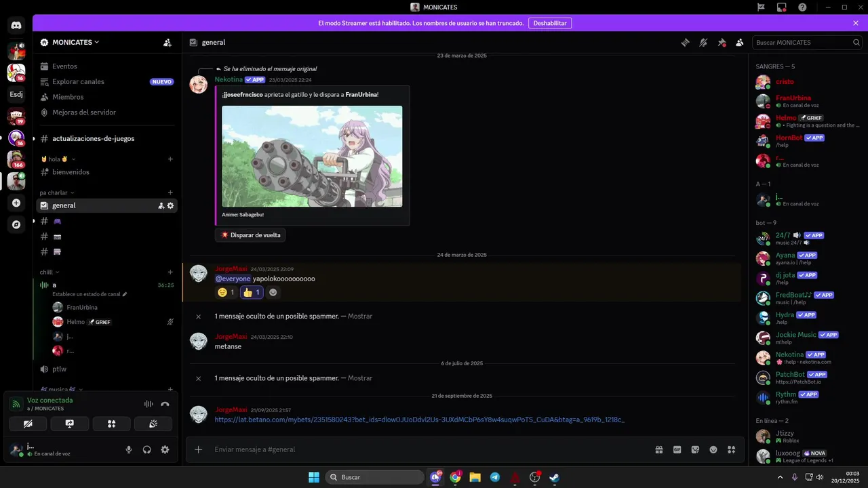Open the Esdj server

[x=16, y=94]
